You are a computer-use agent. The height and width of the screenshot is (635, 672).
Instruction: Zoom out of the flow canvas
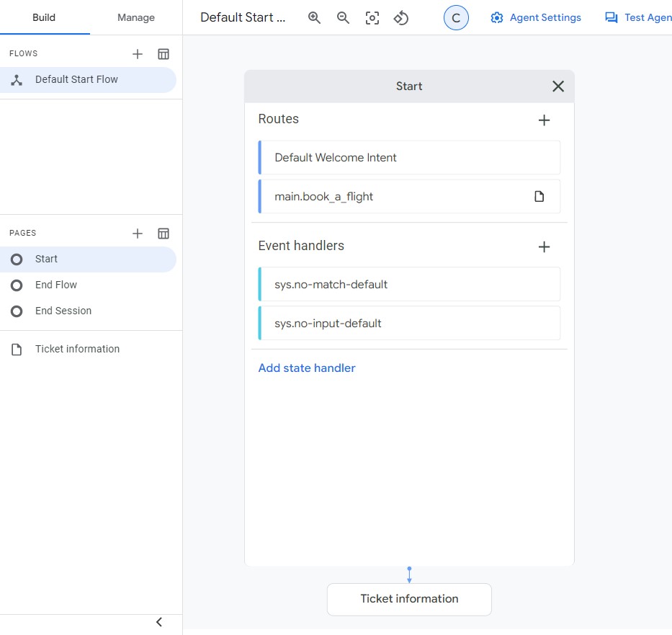pyautogui.click(x=343, y=17)
